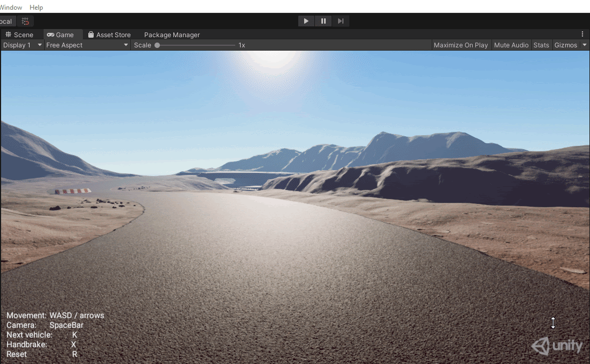
Task: Open the Help menu
Action: (36, 8)
